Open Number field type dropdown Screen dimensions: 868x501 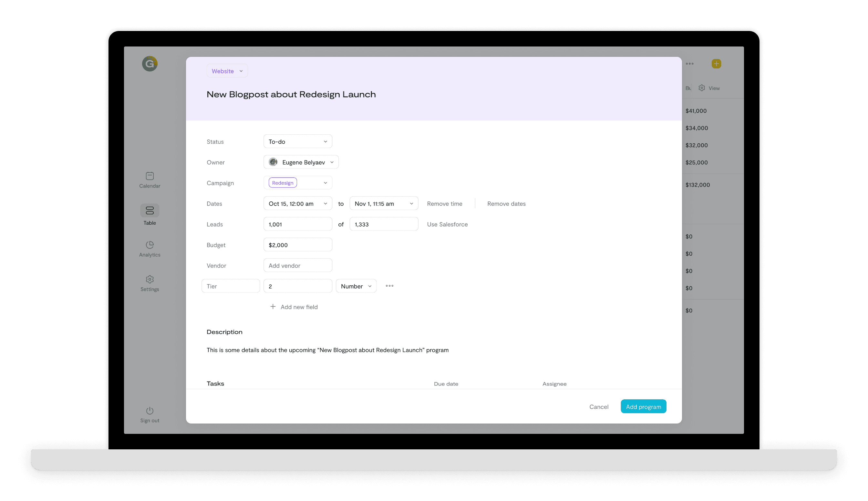click(356, 286)
